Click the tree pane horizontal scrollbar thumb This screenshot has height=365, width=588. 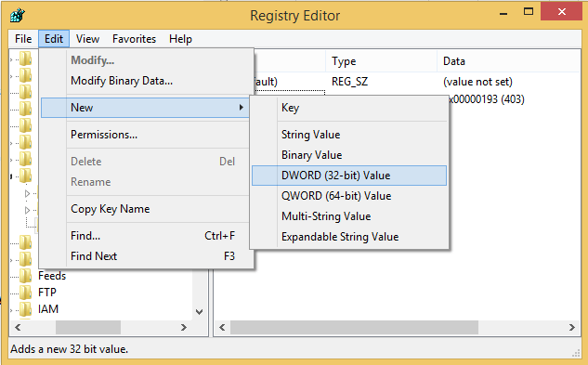[x=88, y=327]
